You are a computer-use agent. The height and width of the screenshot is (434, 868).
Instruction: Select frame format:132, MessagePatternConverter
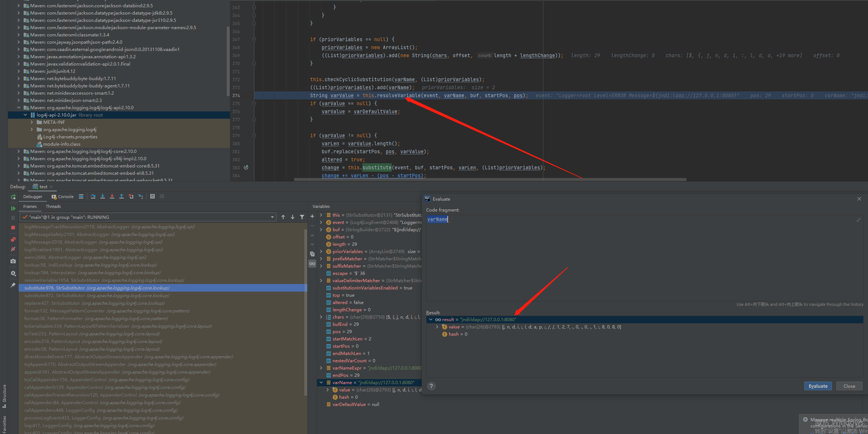[x=163, y=311]
